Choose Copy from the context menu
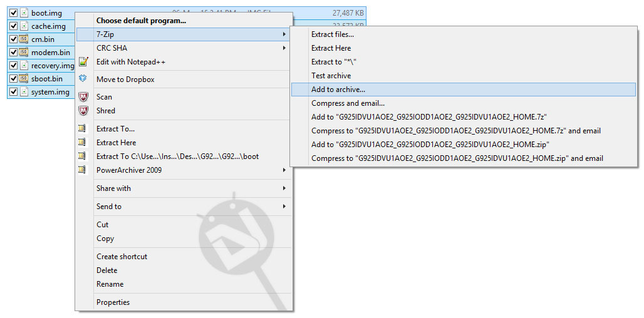 point(105,238)
